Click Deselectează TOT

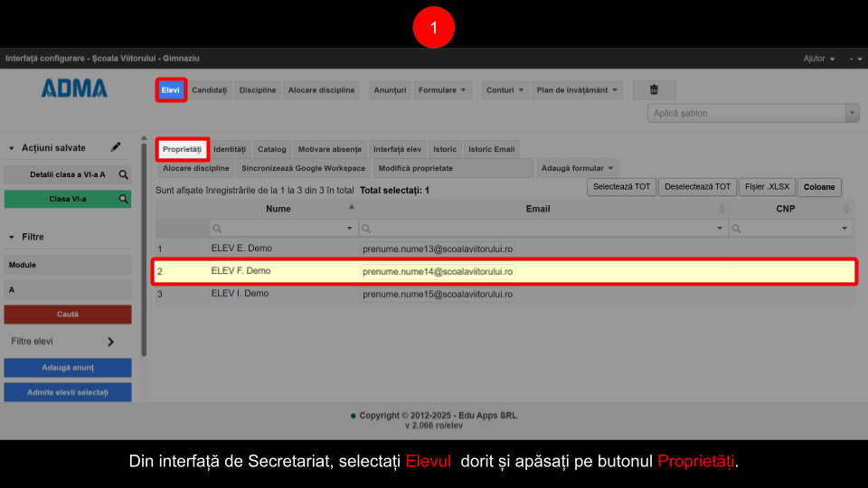tap(697, 187)
